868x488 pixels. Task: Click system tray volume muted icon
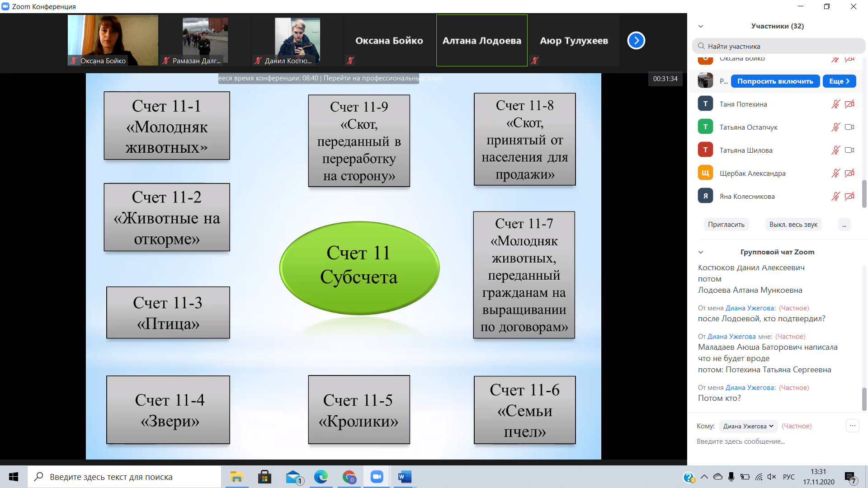click(772, 477)
